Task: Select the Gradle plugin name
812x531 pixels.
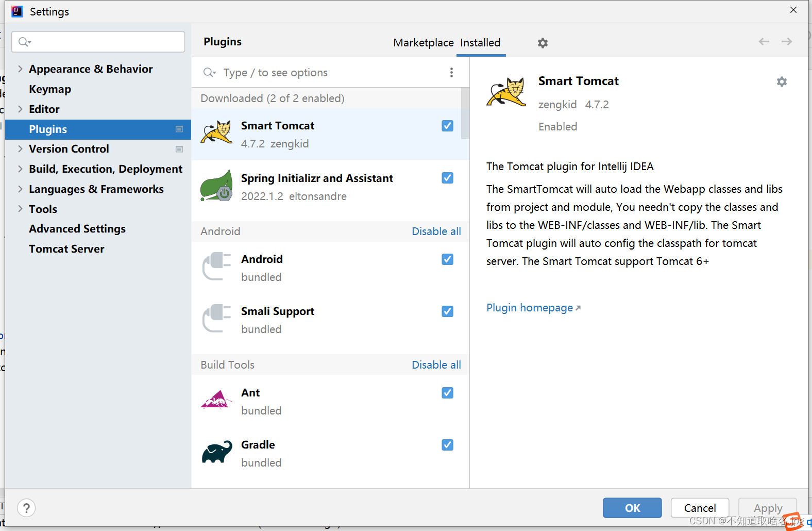Action: point(258,445)
